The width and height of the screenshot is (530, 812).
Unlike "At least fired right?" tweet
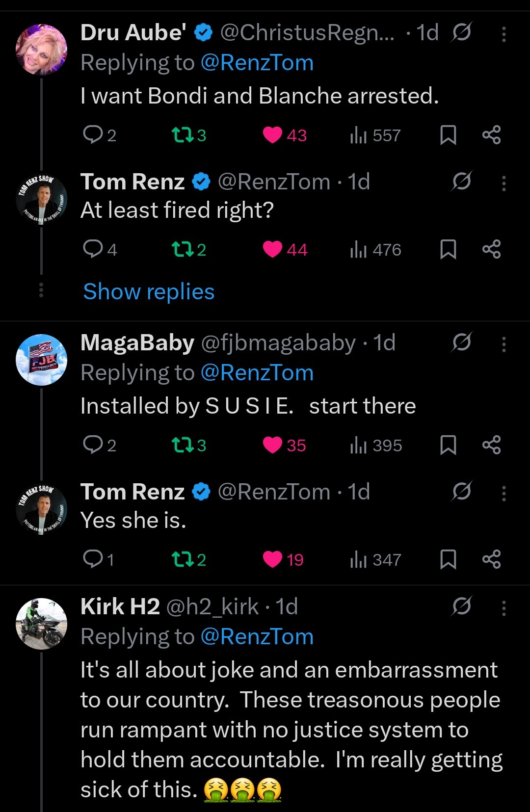pyautogui.click(x=272, y=249)
